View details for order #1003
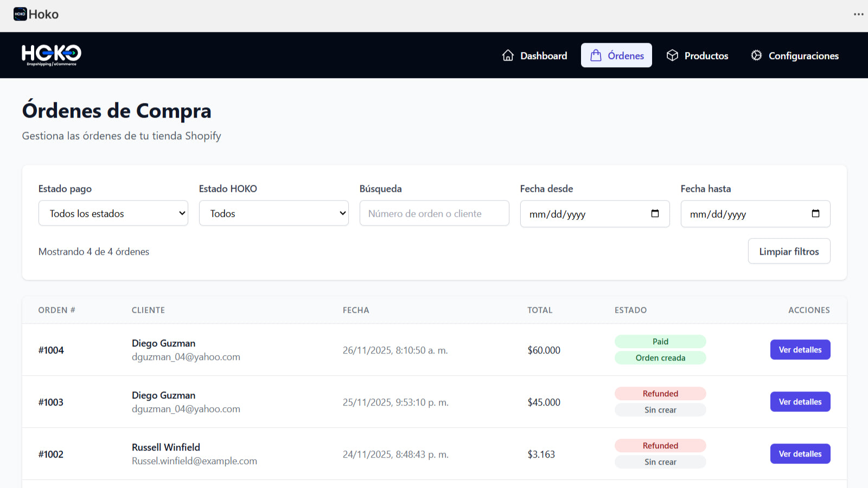Image resolution: width=868 pixels, height=488 pixels. point(800,402)
